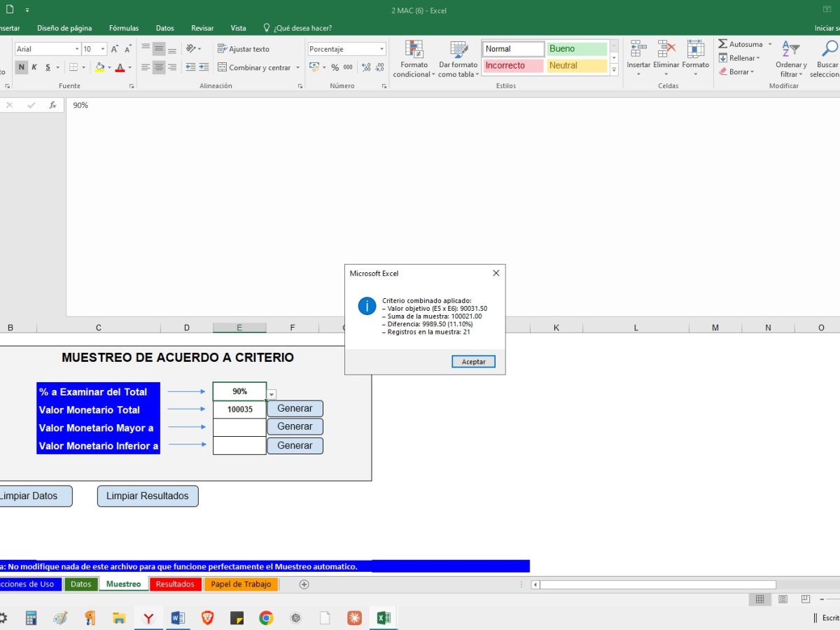Click Aceptar in the Microsoft Excel dialog

pyautogui.click(x=474, y=362)
